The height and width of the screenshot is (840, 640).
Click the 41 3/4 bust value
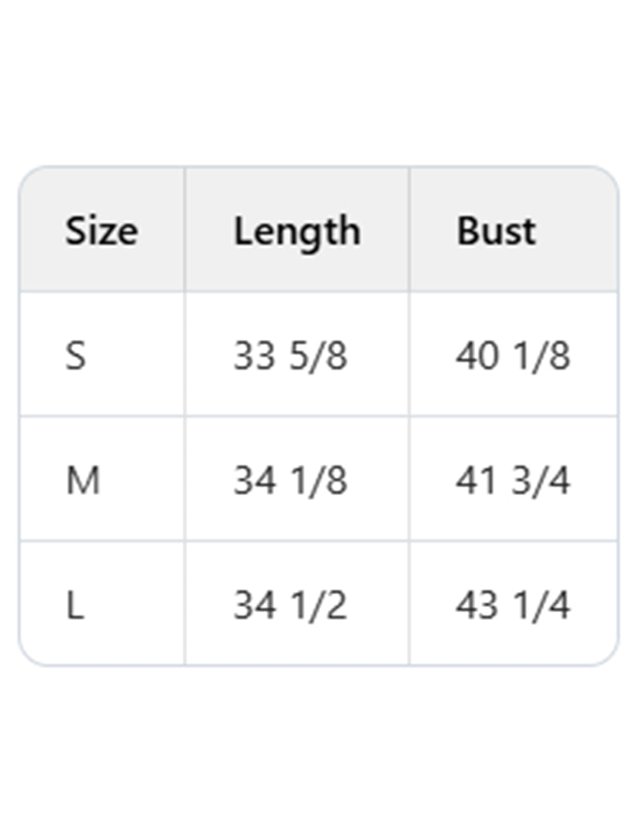click(x=513, y=482)
